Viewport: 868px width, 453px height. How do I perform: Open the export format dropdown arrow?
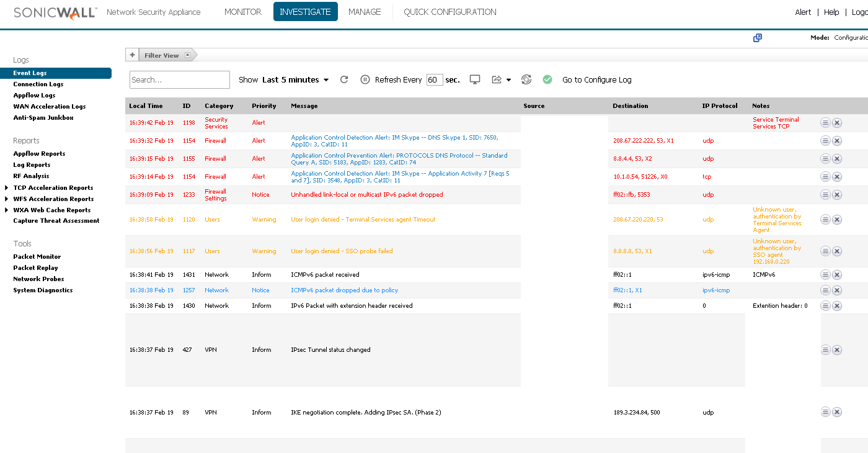tap(509, 79)
